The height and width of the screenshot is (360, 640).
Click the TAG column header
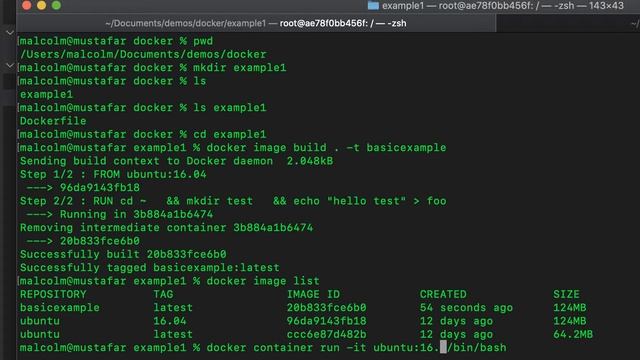[163, 294]
